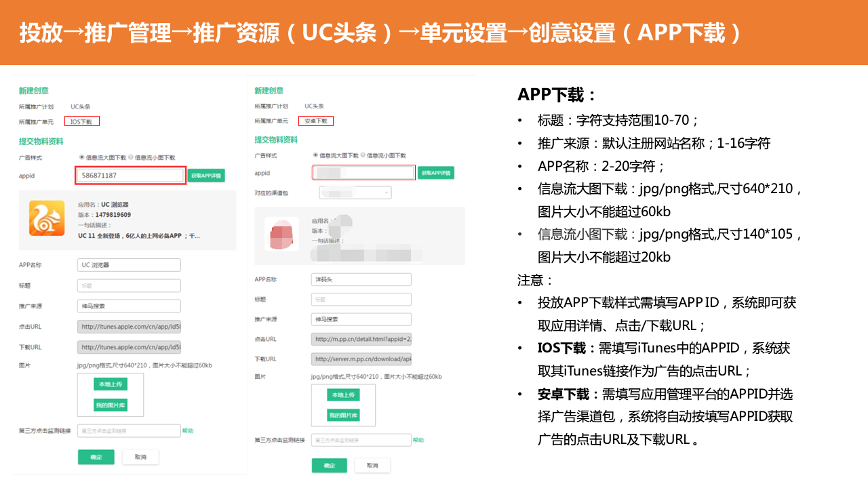Select 信息流大图下载 radio in iOS form
This screenshot has height=488, width=868.
pyautogui.click(x=82, y=157)
